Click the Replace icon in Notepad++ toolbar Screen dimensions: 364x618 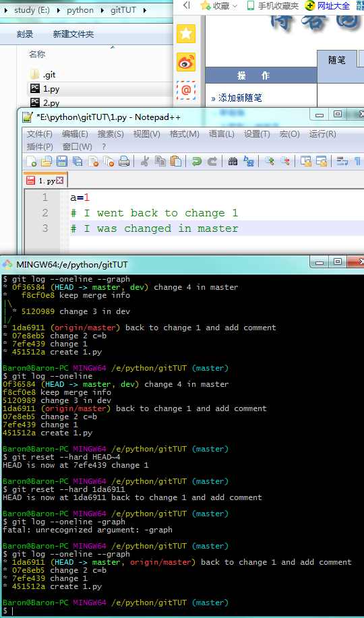249,161
